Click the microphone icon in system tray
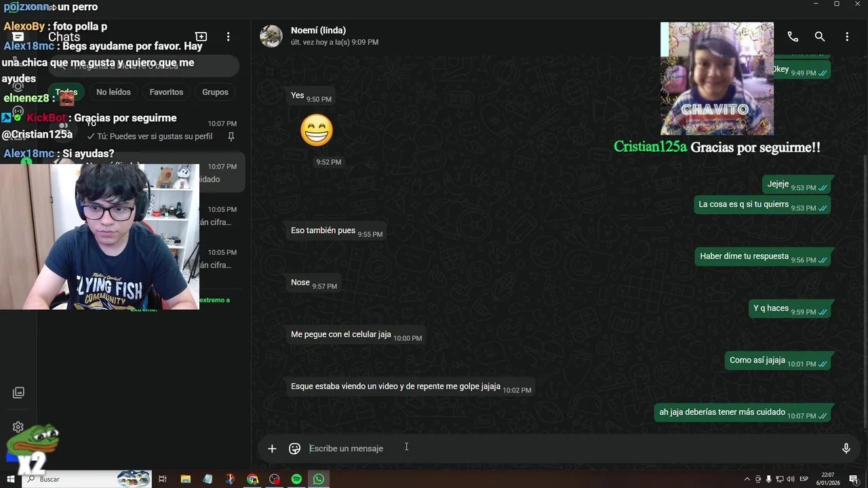868x488 pixels. [x=768, y=479]
